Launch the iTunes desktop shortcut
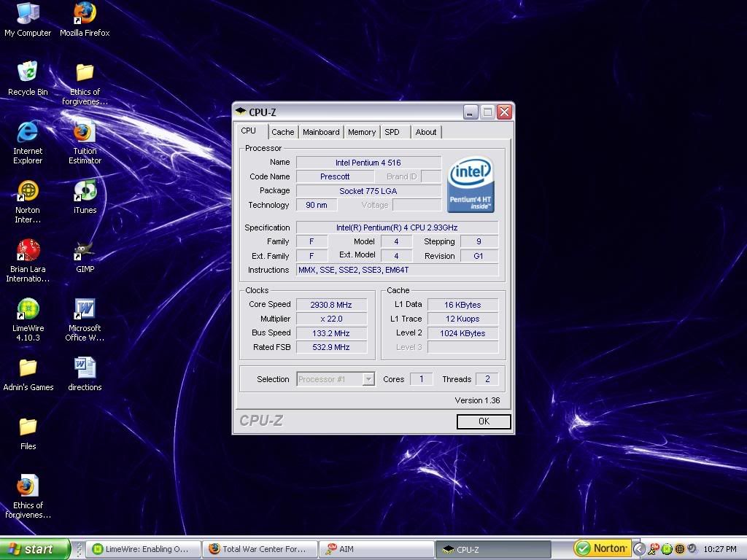747x560 pixels. [x=85, y=192]
